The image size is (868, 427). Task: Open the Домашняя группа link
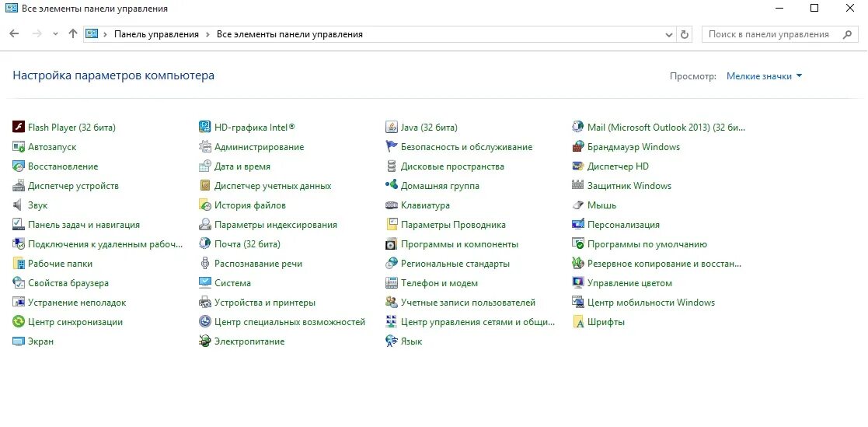[440, 186]
